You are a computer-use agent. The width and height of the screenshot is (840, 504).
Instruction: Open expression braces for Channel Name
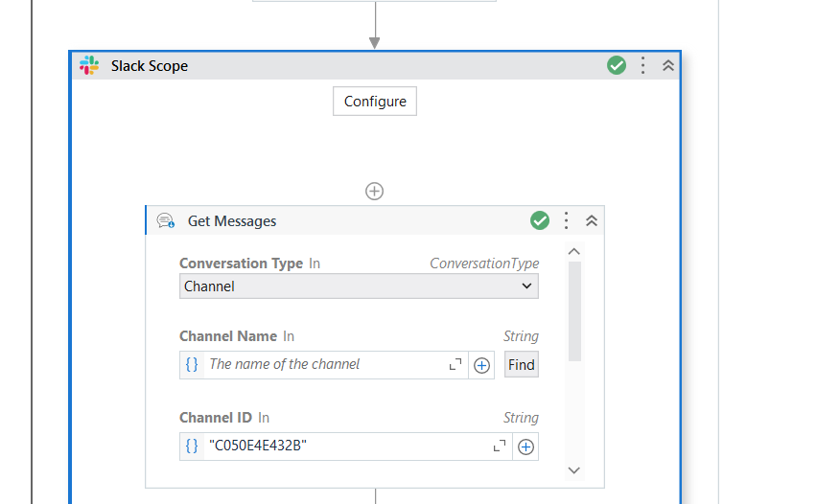tap(192, 364)
